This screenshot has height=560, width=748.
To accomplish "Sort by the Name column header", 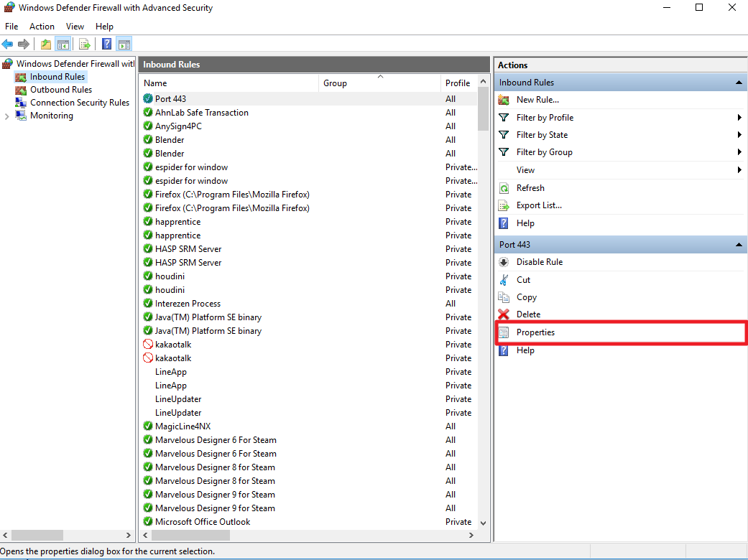I will click(x=230, y=83).
